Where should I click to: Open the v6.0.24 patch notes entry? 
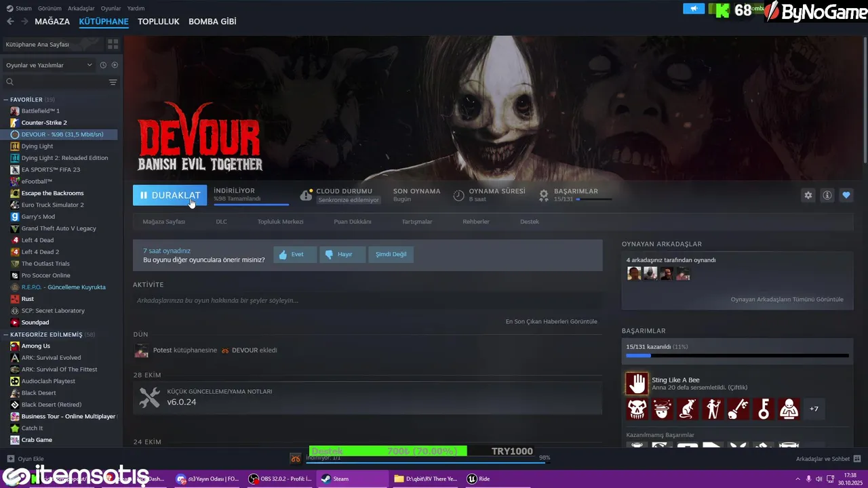(x=368, y=398)
